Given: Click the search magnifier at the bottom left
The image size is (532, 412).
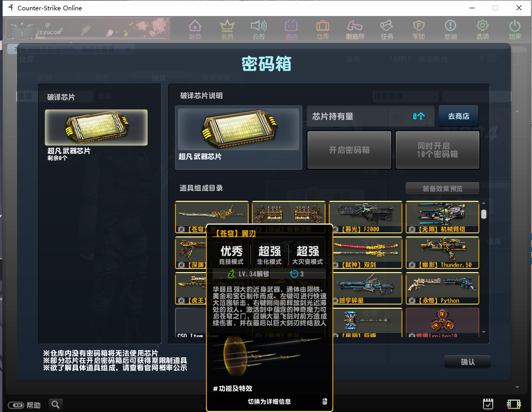Looking at the screenshot, I should pos(55,404).
